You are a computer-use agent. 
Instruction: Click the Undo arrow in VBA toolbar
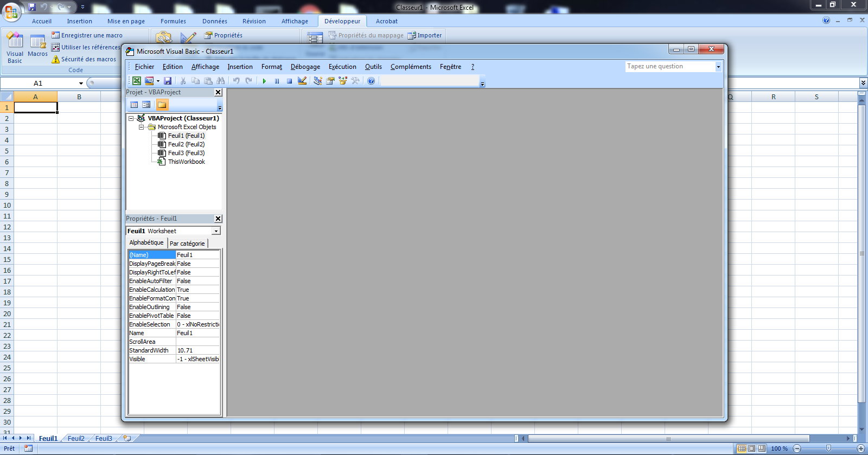(236, 81)
